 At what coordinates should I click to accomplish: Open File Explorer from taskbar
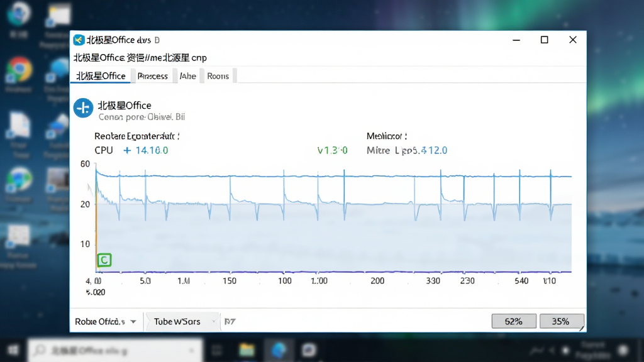click(x=247, y=350)
